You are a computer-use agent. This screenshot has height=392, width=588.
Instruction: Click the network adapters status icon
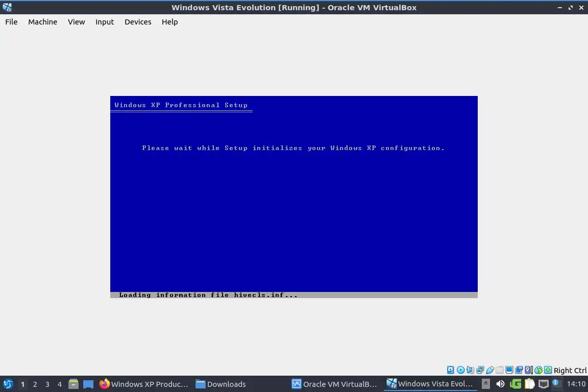(x=480, y=370)
